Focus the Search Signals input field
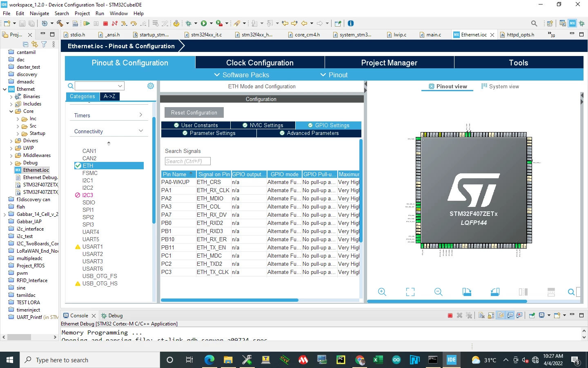The image size is (588, 368). click(x=188, y=161)
